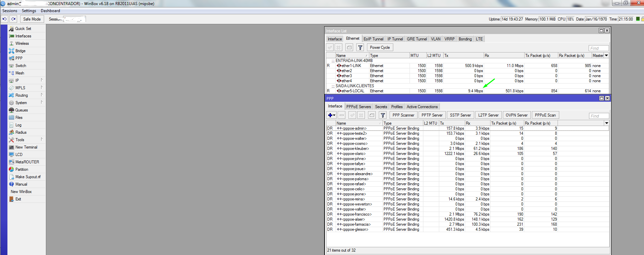644x255 pixels.
Task: Sort by Name column in PPP table
Action: pyautogui.click(x=359, y=123)
